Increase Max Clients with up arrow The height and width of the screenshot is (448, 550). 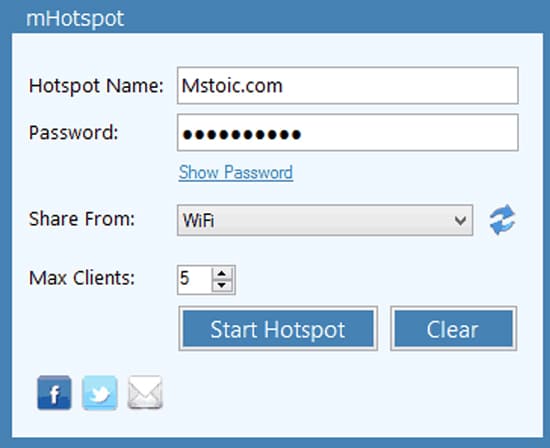coord(222,274)
